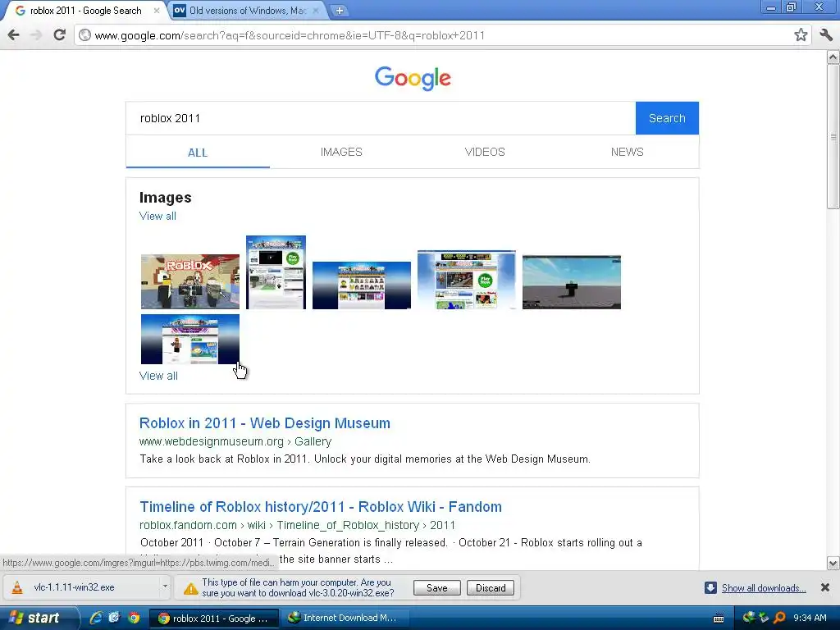Click the site info globe icon in address bar

click(84, 35)
